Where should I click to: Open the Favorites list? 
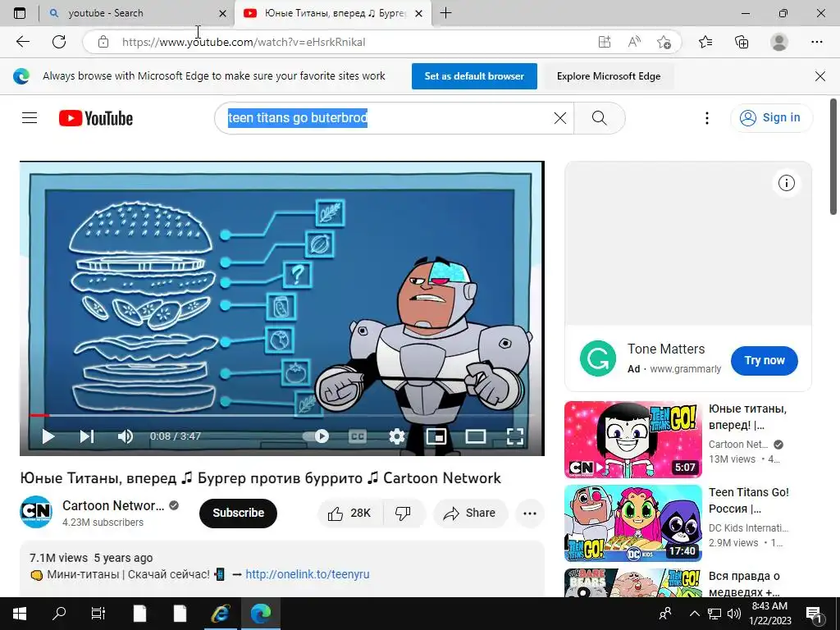point(705,42)
